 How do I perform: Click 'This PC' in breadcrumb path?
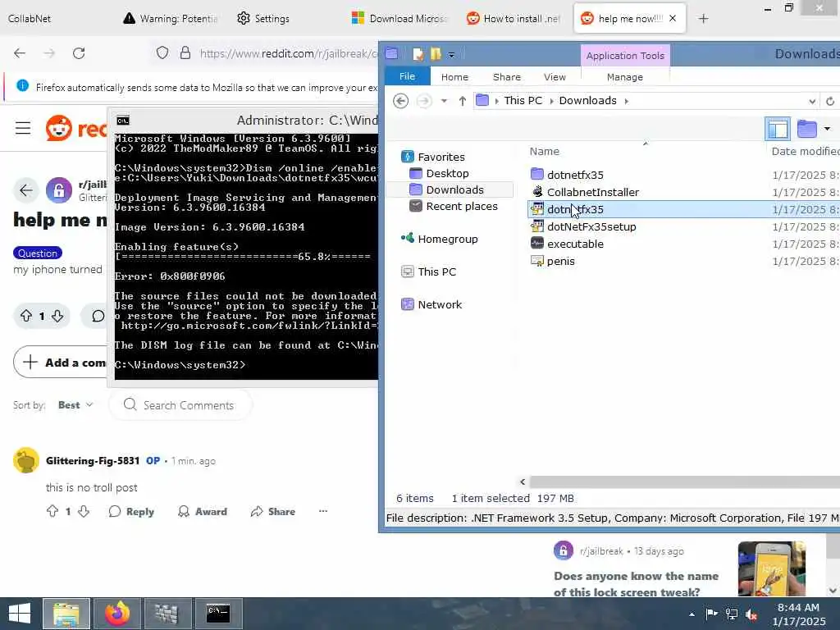523,101
